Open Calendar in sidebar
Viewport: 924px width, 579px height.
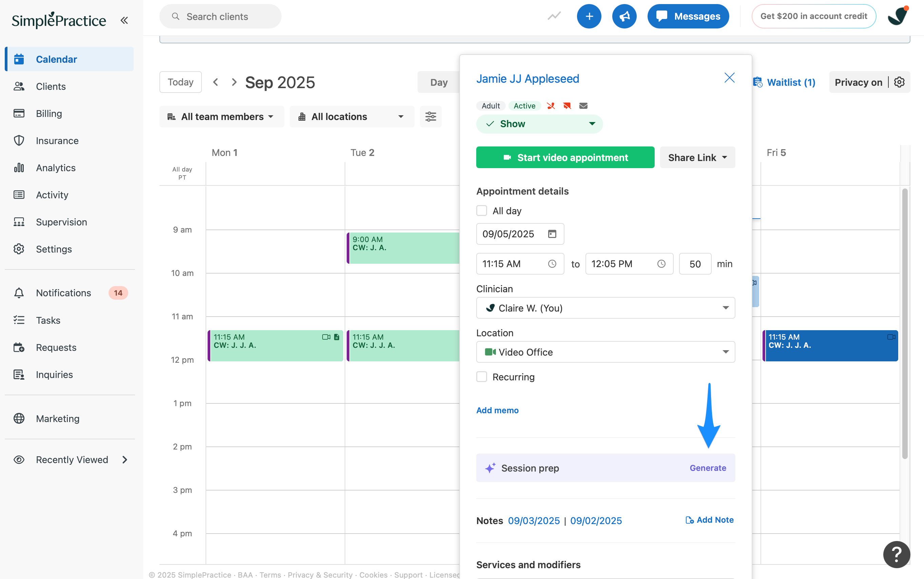70,59
